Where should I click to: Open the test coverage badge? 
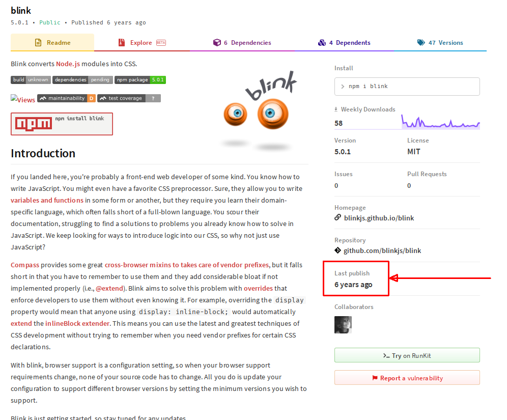[129, 98]
